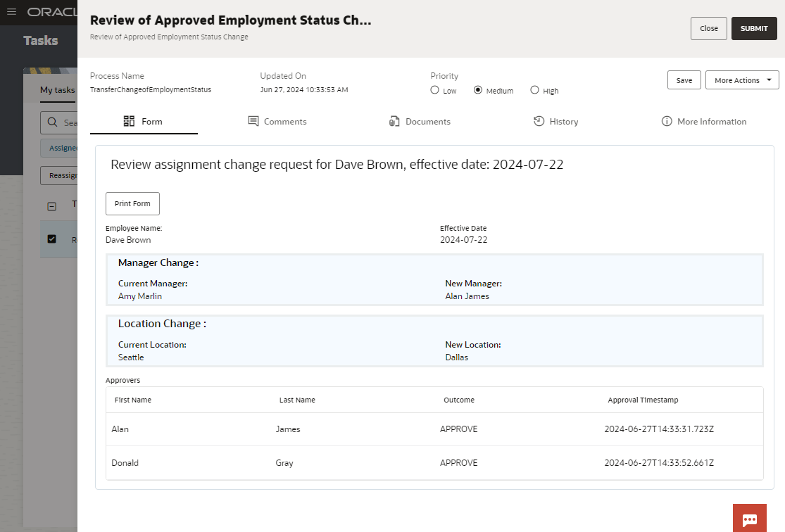Switch to the My tasks tab
The image size is (785, 532).
[x=57, y=90]
